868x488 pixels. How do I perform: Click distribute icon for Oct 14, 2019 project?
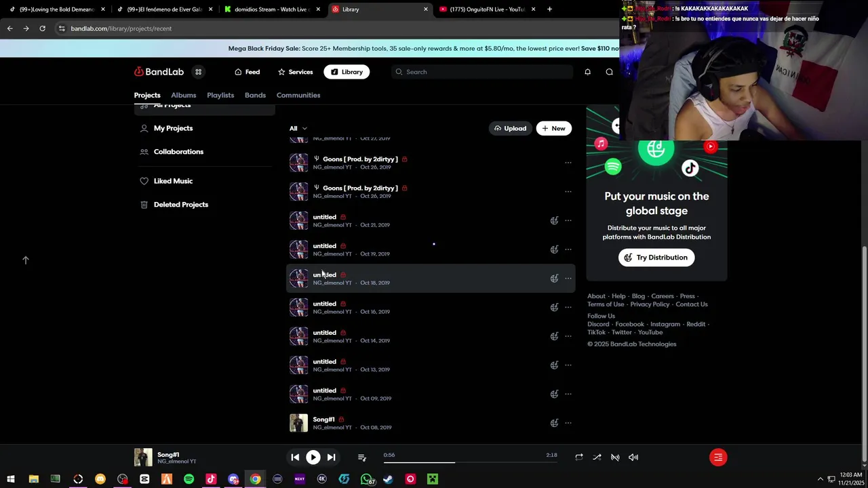point(554,336)
